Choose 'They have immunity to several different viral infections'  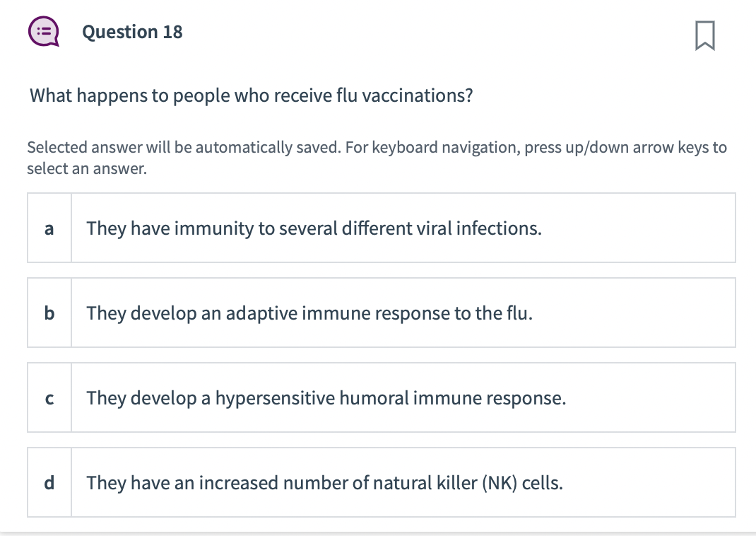(x=314, y=228)
